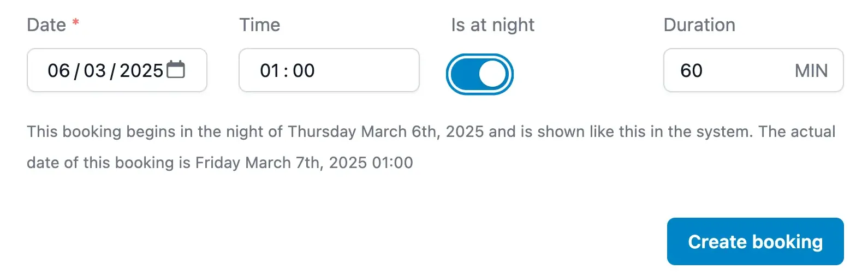Toggle the Is at night switch
Screen dimensions: 868x275
pos(479,74)
